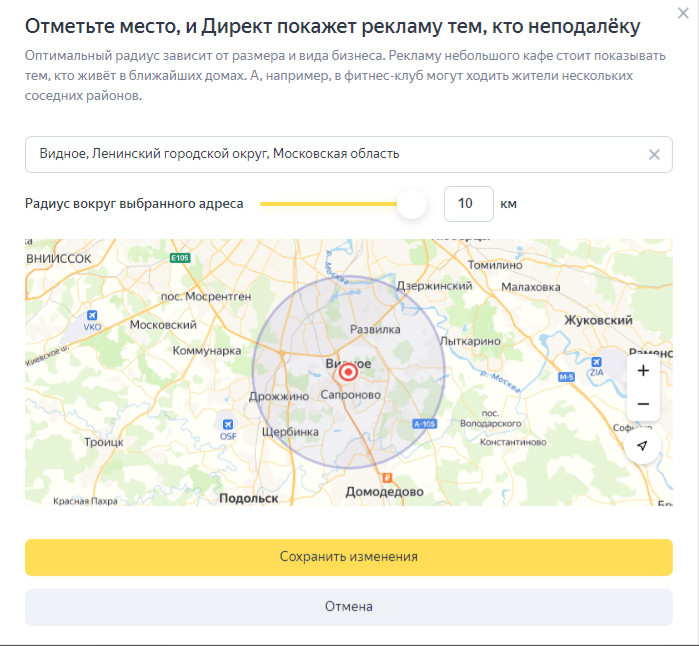Viewport: 699px width, 646px height.
Task: Click Малаховка label on the map
Action: [530, 287]
